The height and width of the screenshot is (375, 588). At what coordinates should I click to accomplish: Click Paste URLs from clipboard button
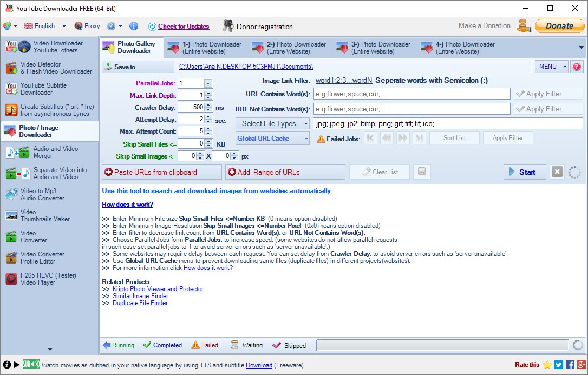pos(162,172)
